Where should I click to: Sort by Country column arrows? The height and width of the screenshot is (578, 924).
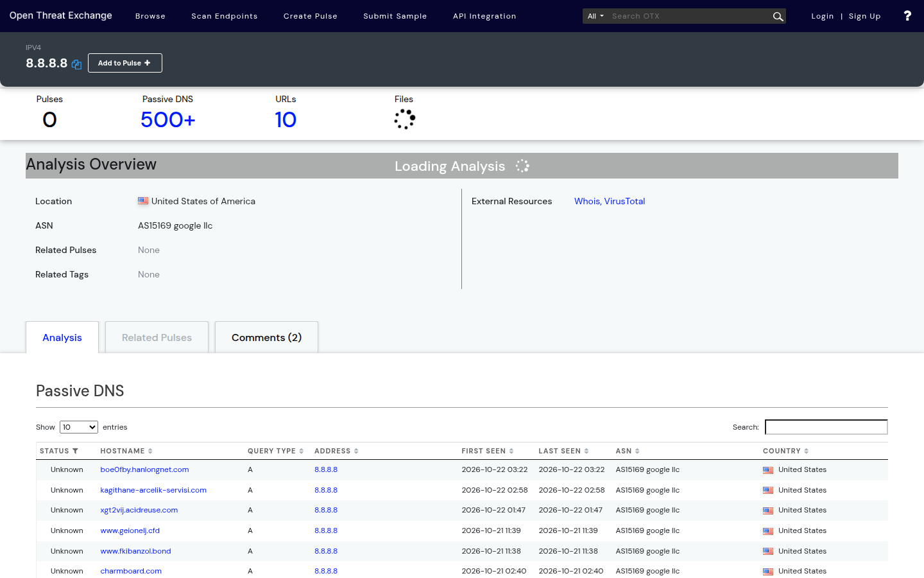pos(807,451)
